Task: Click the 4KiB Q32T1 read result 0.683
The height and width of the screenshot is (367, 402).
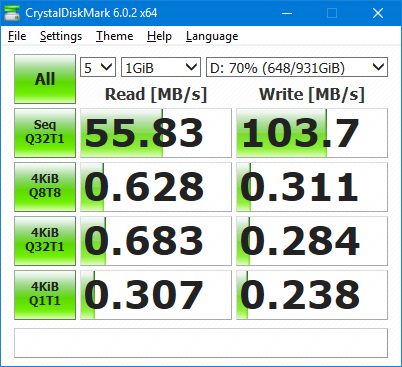Action: pyautogui.click(x=156, y=241)
